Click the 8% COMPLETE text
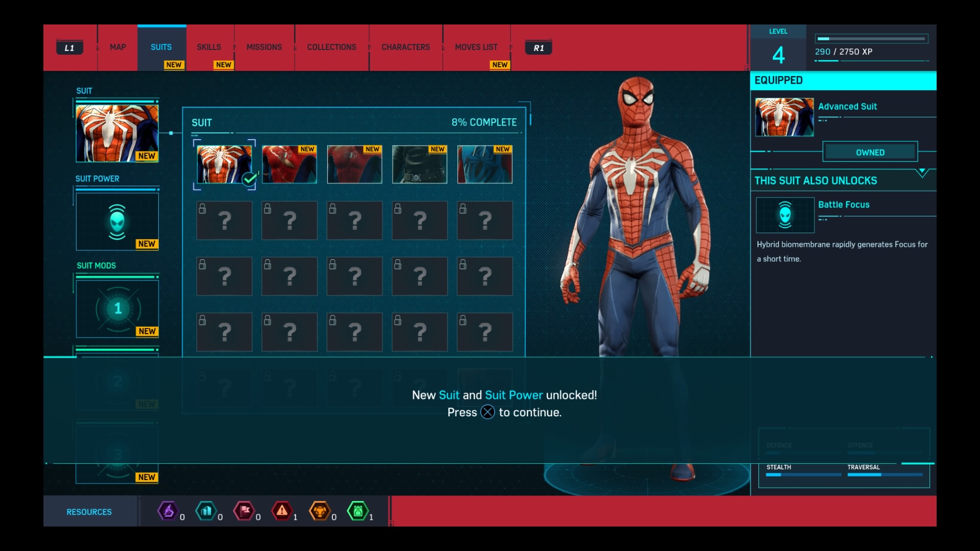Image resolution: width=980 pixels, height=551 pixels. 484,122
